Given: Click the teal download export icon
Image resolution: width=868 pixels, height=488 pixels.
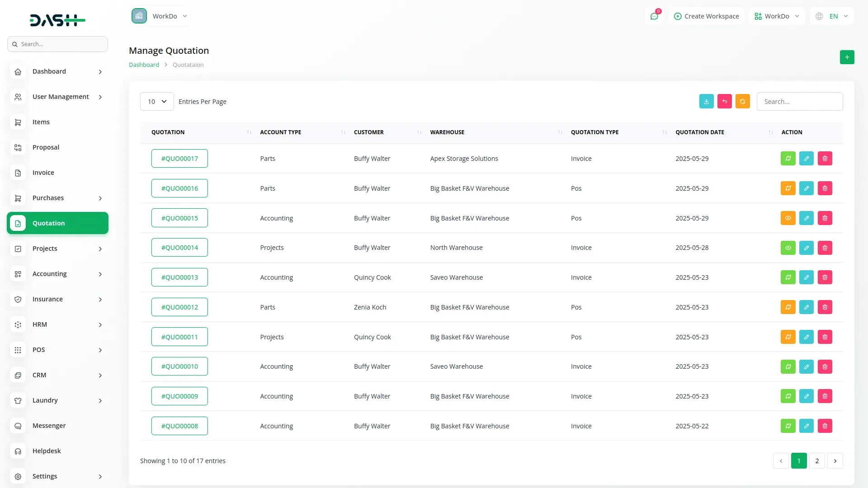Looking at the screenshot, I should [x=706, y=102].
